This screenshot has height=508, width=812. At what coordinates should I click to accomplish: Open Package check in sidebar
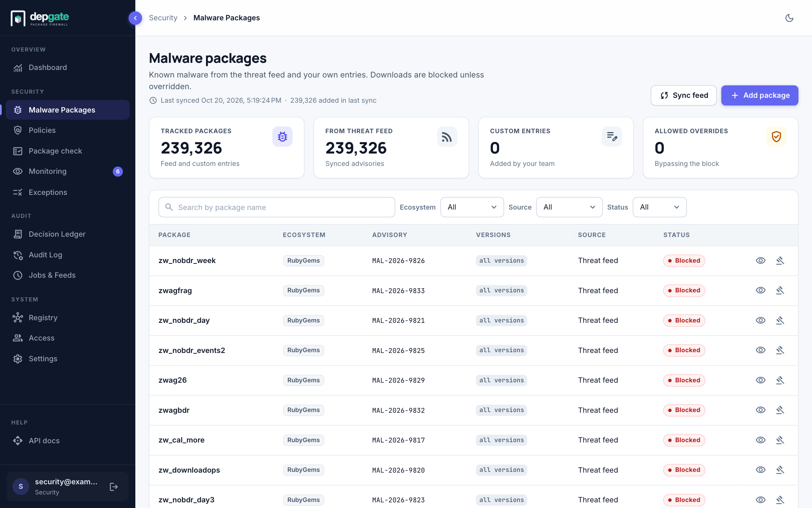point(68,151)
